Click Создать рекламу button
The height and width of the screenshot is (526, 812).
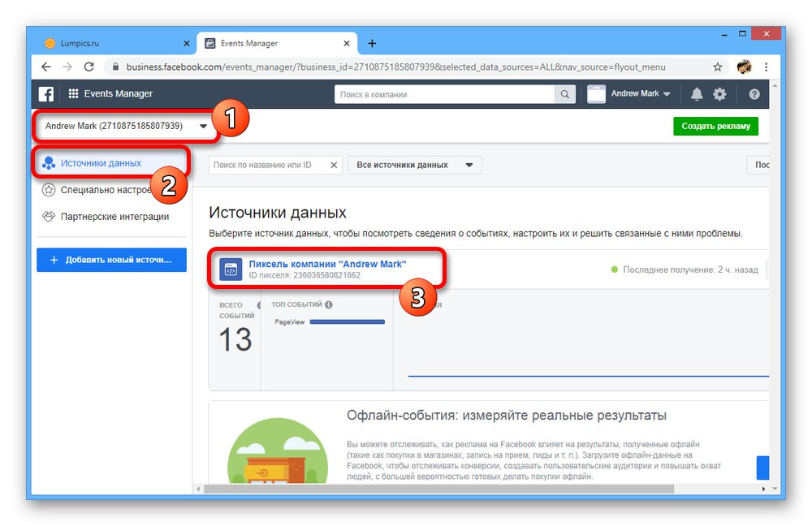click(715, 126)
